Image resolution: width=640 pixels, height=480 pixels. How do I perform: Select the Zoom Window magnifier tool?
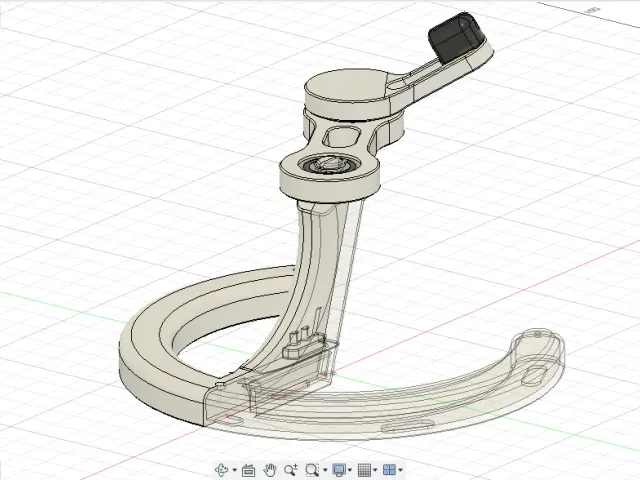click(x=312, y=470)
